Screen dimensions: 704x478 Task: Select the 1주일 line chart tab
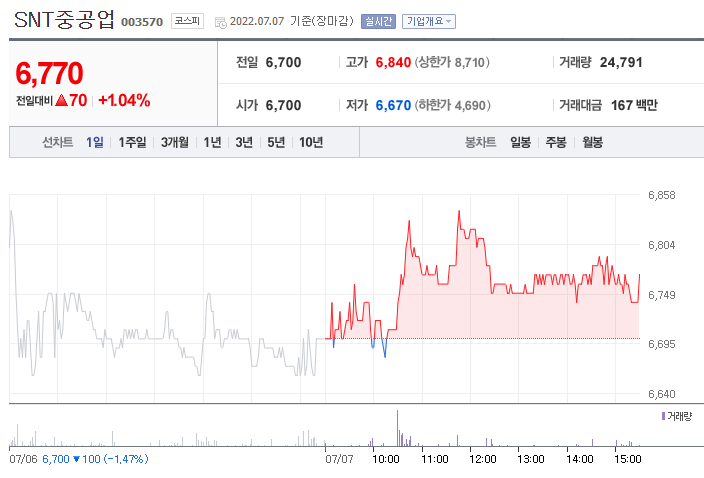click(x=132, y=142)
